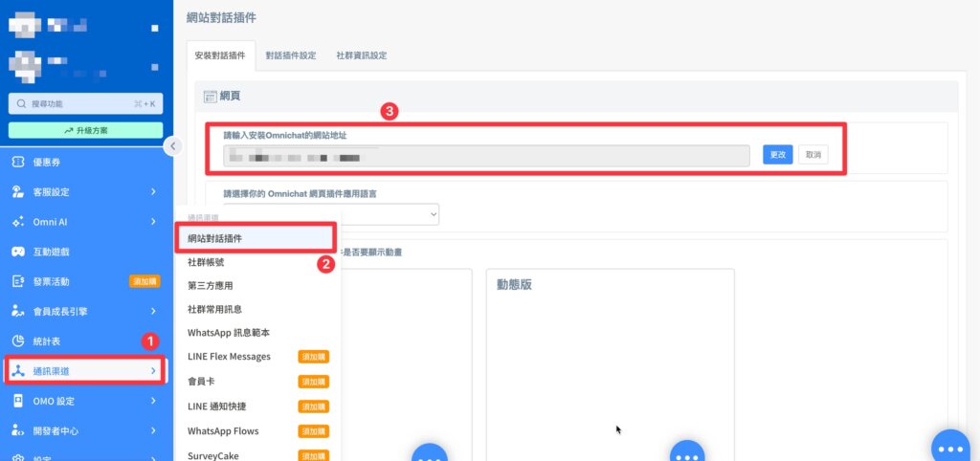The width and height of the screenshot is (980, 461).
Task: Click the 升級方案 upgrade button
Action: click(x=85, y=130)
